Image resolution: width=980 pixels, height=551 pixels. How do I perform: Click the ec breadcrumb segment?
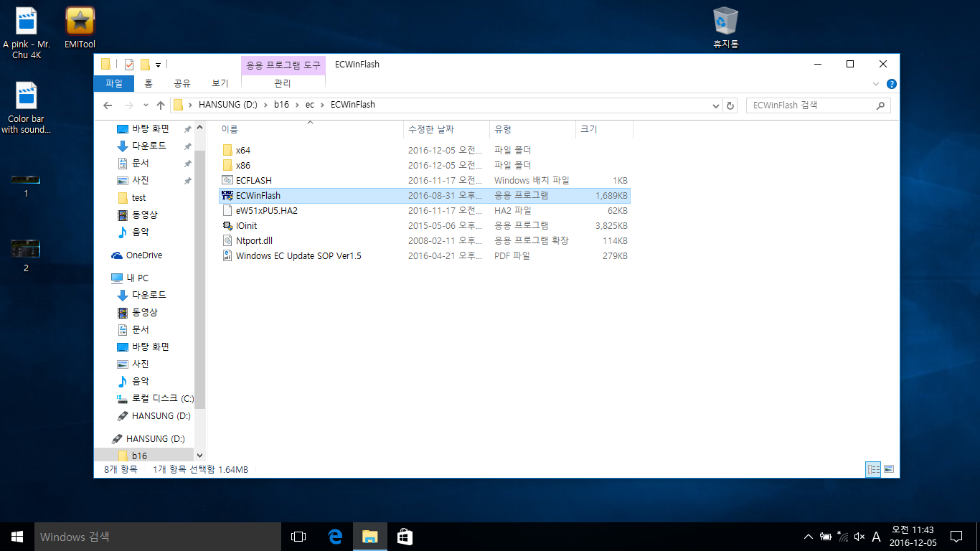tap(310, 105)
